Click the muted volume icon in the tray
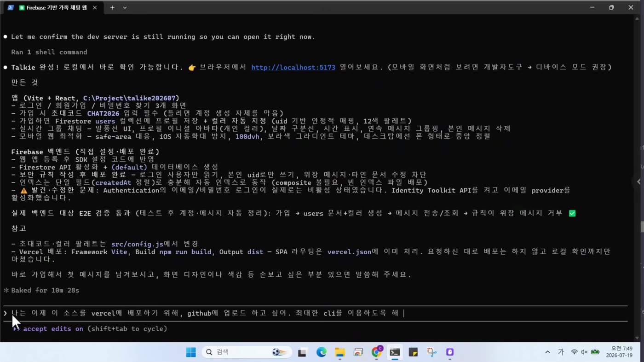The height and width of the screenshot is (362, 644). 584,352
